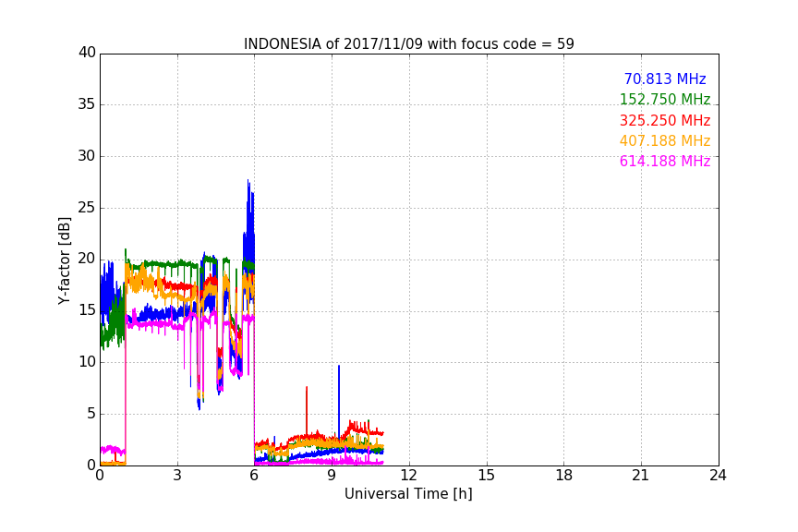Click the tall blue spike peak near 28 dB
This screenshot has width=798, height=532.
coord(248,181)
